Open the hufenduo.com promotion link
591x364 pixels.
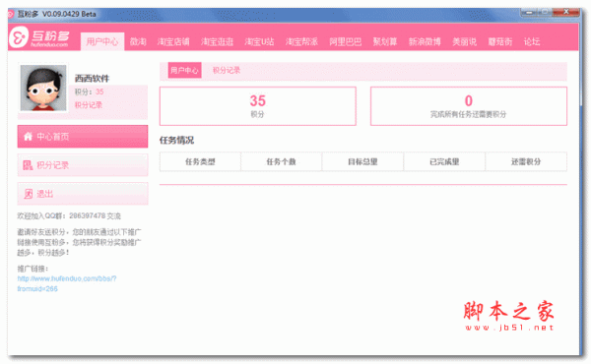(67, 284)
